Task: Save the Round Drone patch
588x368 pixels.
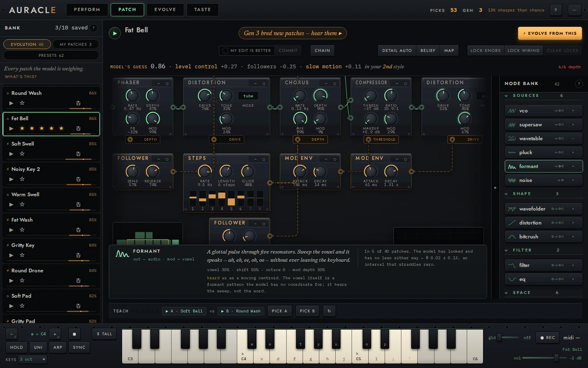Action: point(78,280)
